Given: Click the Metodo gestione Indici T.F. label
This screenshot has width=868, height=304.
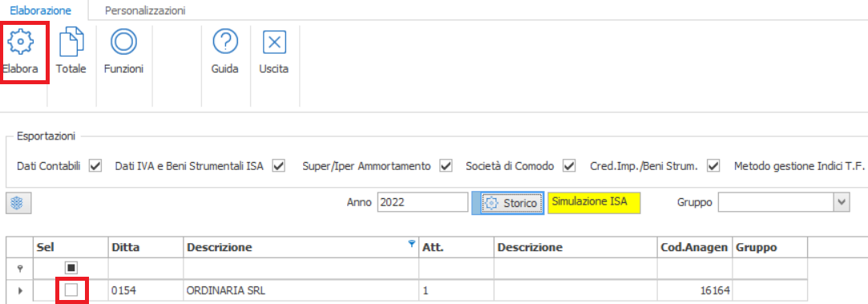Looking at the screenshot, I should 799,165.
